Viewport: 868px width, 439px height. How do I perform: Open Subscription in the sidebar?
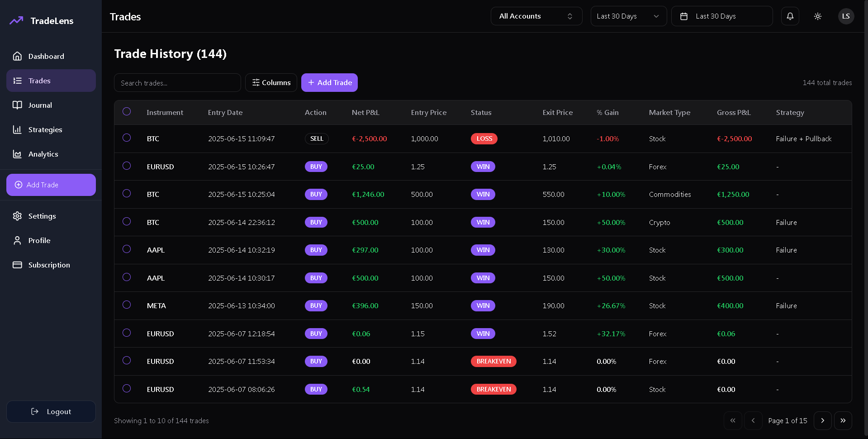tap(51, 265)
